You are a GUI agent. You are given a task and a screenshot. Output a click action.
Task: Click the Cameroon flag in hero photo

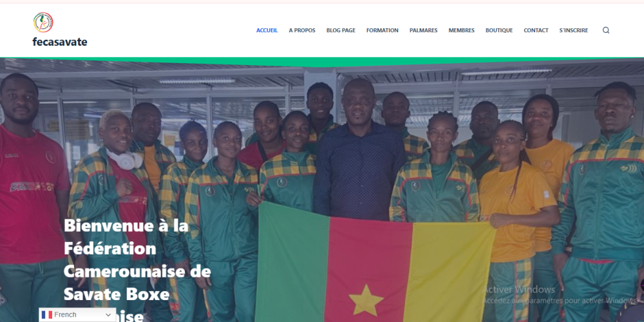click(x=375, y=263)
